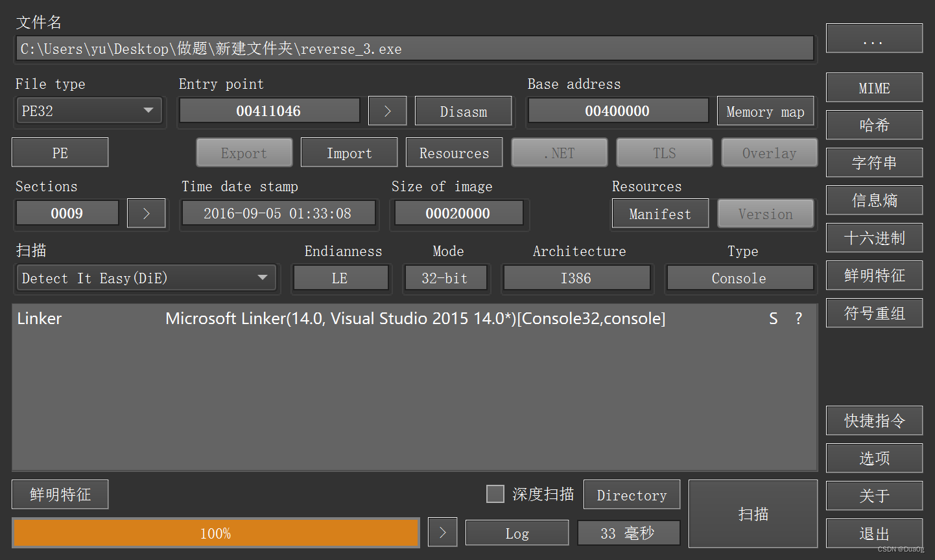Click the file path input field
Image resolution: width=935 pixels, height=560 pixels.
click(x=415, y=48)
